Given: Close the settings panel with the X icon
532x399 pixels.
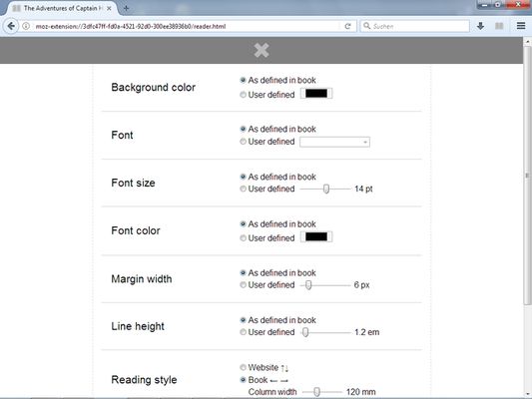Looking at the screenshot, I should coord(262,50).
